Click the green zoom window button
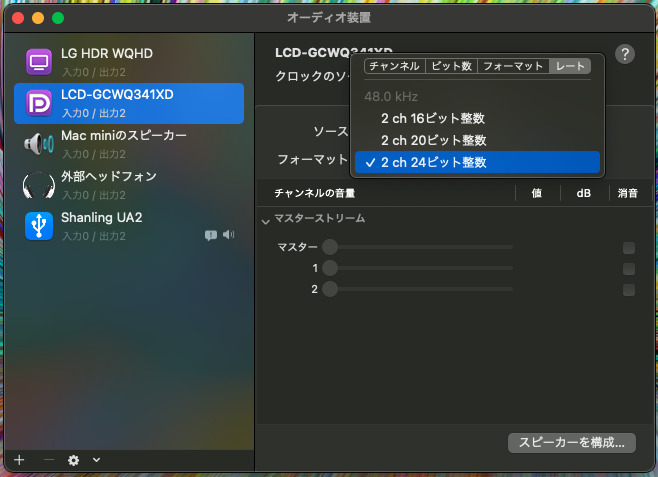 click(x=58, y=18)
